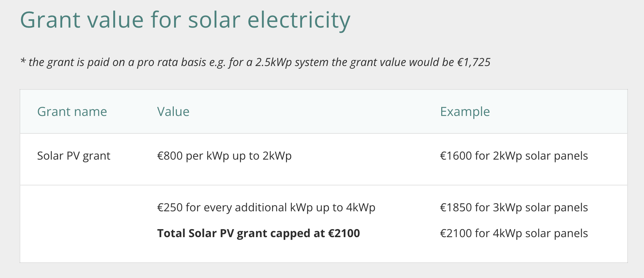
Task: Click the word "electricity" in the heading
Action: pyautogui.click(x=299, y=20)
